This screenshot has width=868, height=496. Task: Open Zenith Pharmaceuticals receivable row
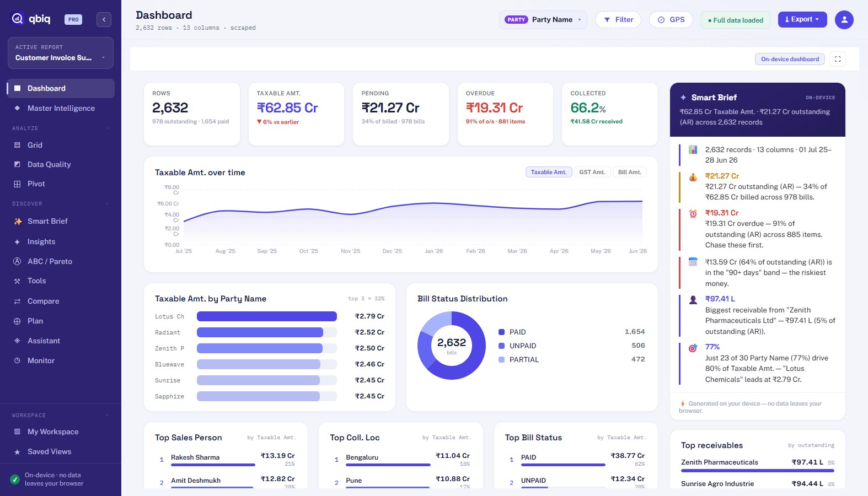758,465
